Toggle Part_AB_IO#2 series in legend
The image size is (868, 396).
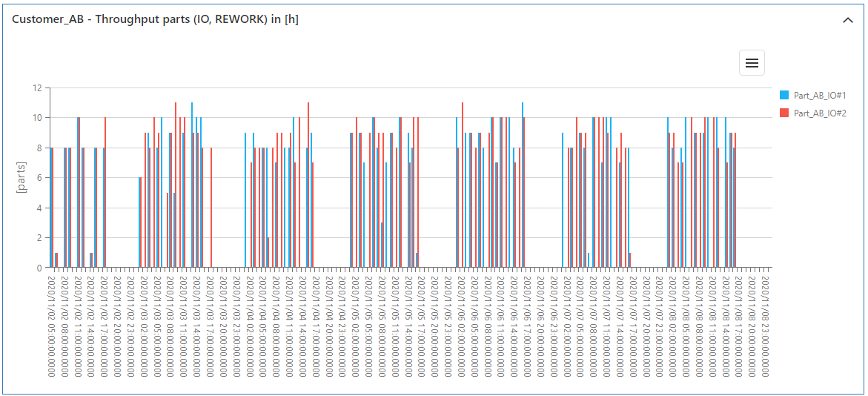(x=819, y=113)
